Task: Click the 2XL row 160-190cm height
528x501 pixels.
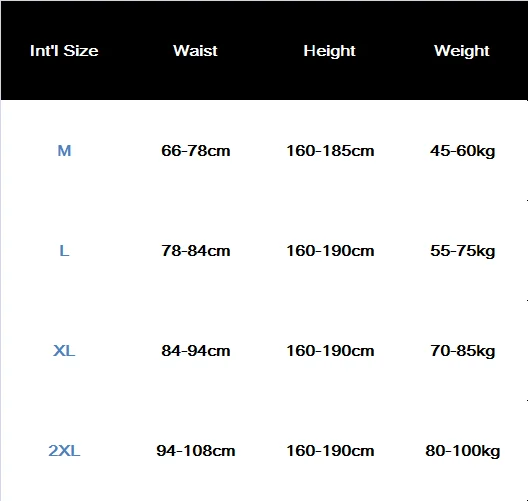Action: click(x=330, y=450)
